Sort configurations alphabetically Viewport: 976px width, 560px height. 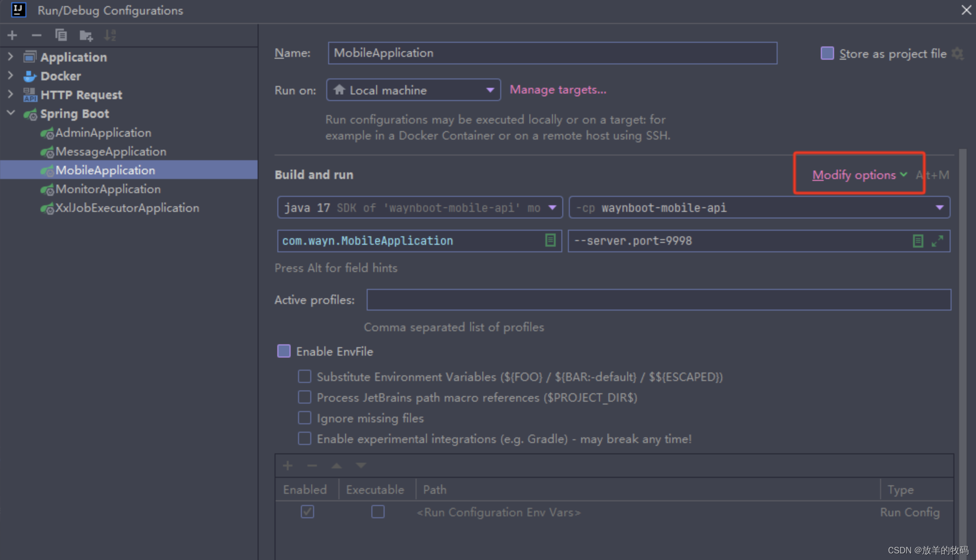click(x=110, y=35)
